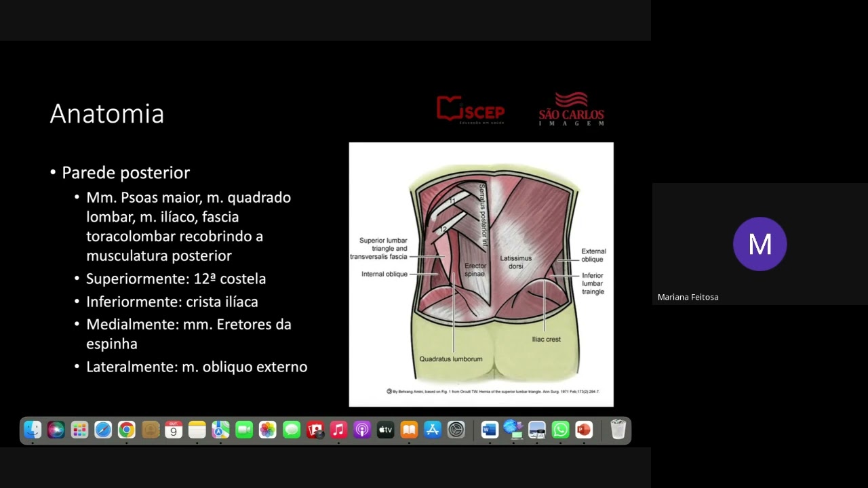This screenshot has width=868, height=488.
Task: Click 'Medialmente: mm. Eretores da' text line
Action: click(189, 324)
